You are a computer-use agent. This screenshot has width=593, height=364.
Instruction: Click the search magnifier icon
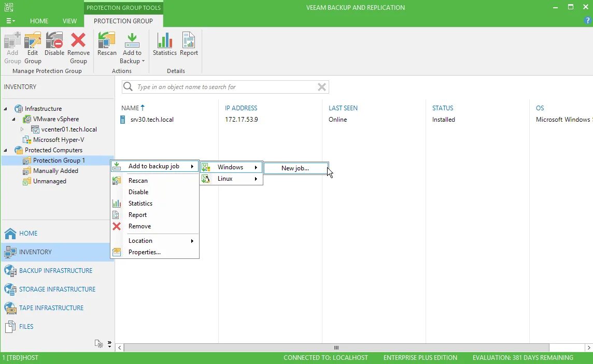(x=128, y=87)
